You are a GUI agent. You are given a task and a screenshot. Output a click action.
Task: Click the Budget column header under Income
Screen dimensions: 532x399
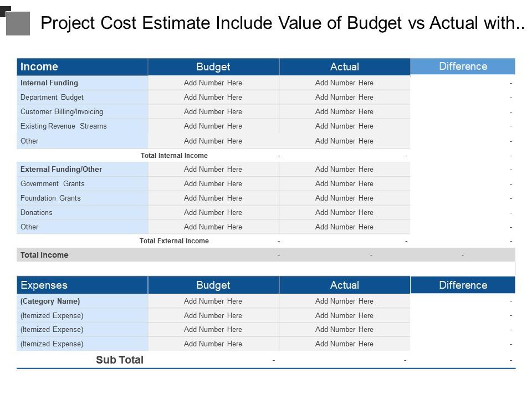coord(213,66)
